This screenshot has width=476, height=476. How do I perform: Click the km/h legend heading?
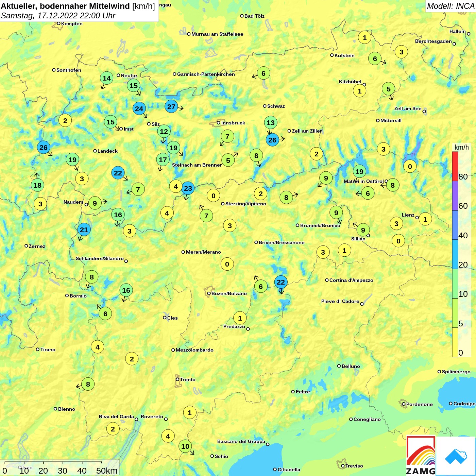point(462,147)
